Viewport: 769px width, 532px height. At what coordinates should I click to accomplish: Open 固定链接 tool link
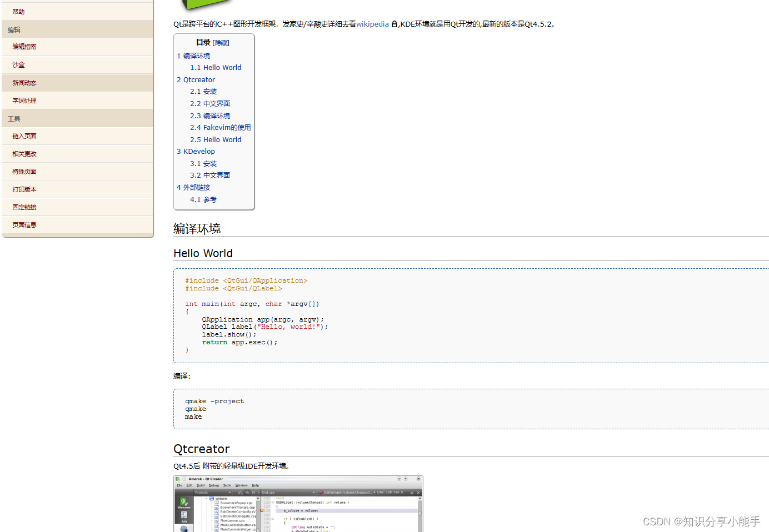point(24,207)
